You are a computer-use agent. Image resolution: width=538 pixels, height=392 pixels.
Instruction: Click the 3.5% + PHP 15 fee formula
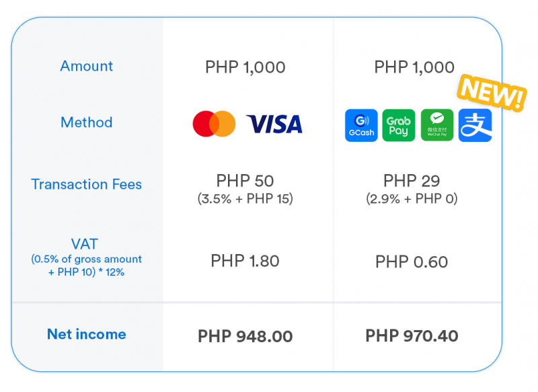tap(245, 198)
